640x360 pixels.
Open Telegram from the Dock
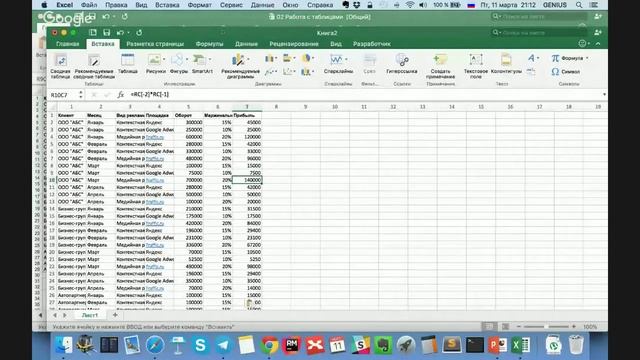[223, 345]
